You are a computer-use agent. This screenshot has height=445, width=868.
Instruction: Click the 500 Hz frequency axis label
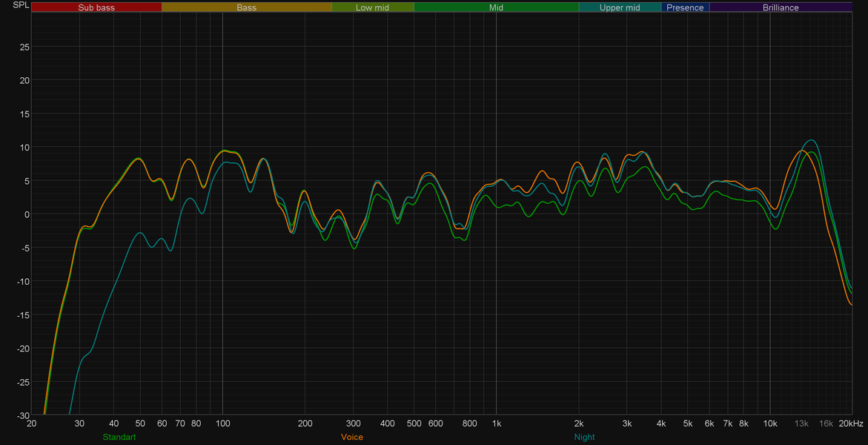[414, 423]
